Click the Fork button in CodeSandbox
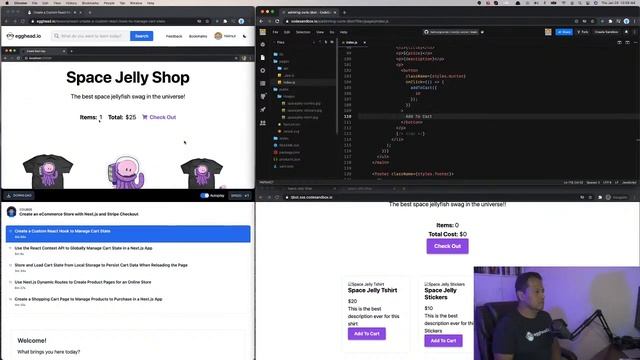This screenshot has height=360, width=640. point(582,32)
